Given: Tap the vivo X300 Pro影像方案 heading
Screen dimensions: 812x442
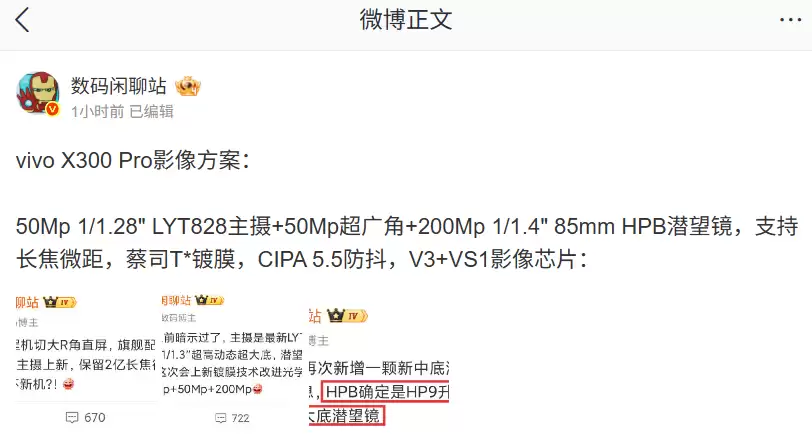Looking at the screenshot, I should pyautogui.click(x=133, y=160).
